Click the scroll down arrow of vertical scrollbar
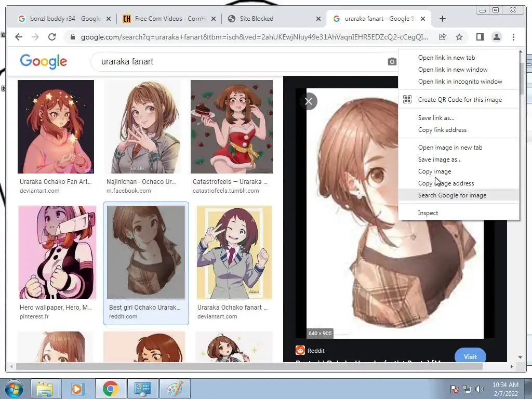 [520, 357]
